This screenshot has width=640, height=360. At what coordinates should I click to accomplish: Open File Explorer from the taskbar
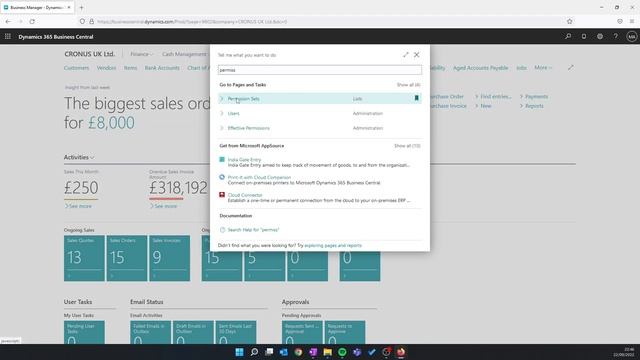(x=328, y=352)
